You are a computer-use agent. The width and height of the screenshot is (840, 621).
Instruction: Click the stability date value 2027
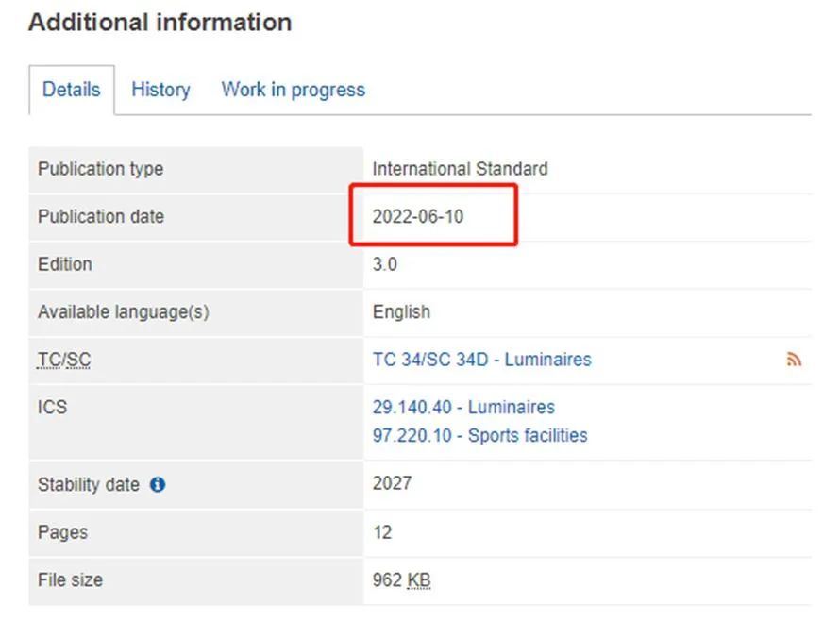pyautogui.click(x=392, y=483)
